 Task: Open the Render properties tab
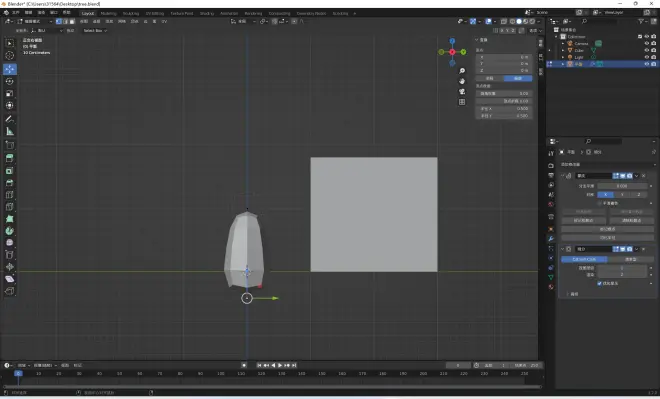551,165
